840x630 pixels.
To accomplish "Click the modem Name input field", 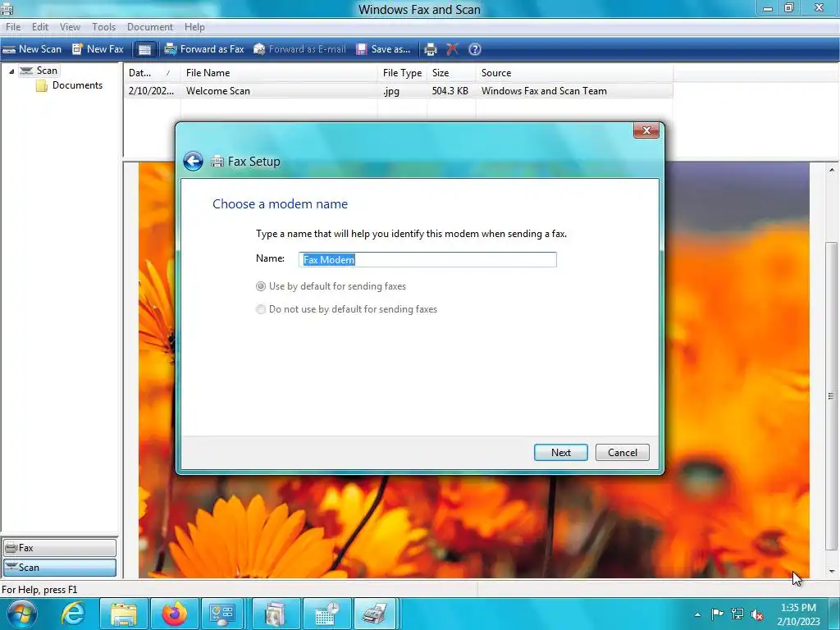I will [427, 259].
